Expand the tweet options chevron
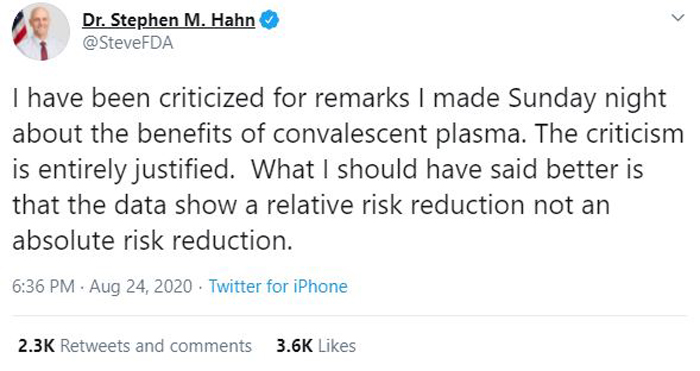 (x=678, y=18)
